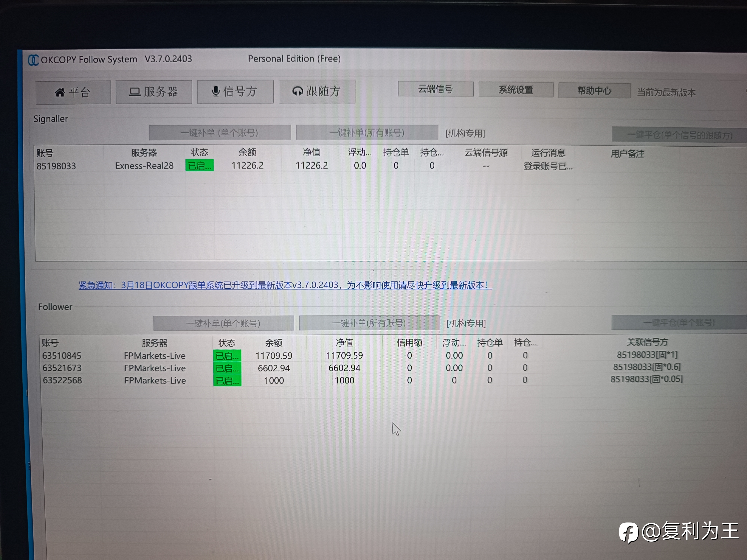Click Signaller 一键补单(所有账号) button
Viewport: 747px width, 560px height.
[x=367, y=133]
